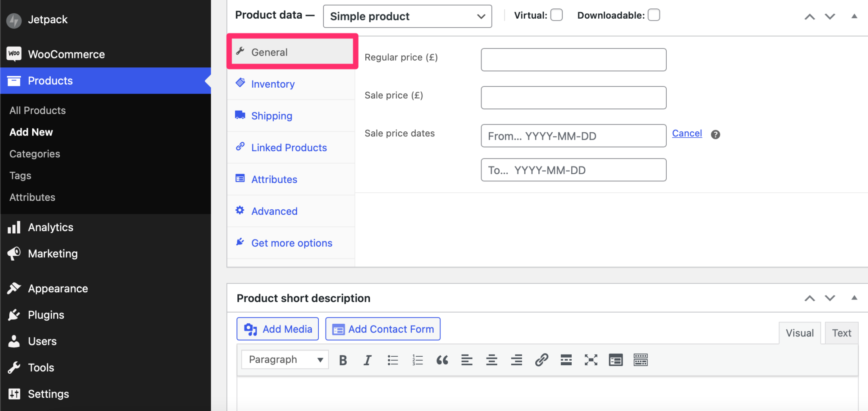This screenshot has width=868, height=411.
Task: Enable the Virtual product checkbox
Action: coord(556,14)
